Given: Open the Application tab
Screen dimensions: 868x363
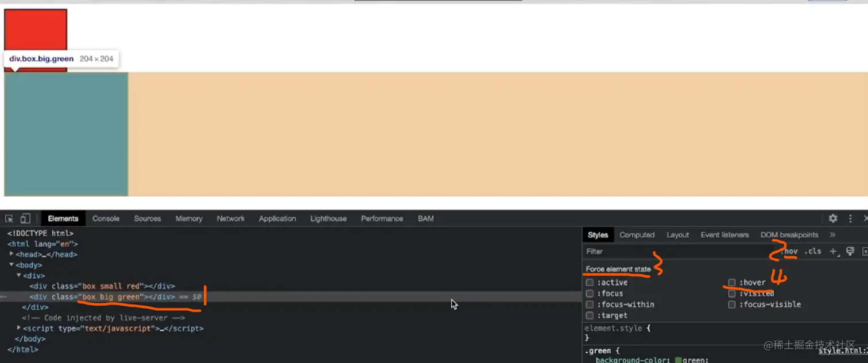Looking at the screenshot, I should pos(277,218).
